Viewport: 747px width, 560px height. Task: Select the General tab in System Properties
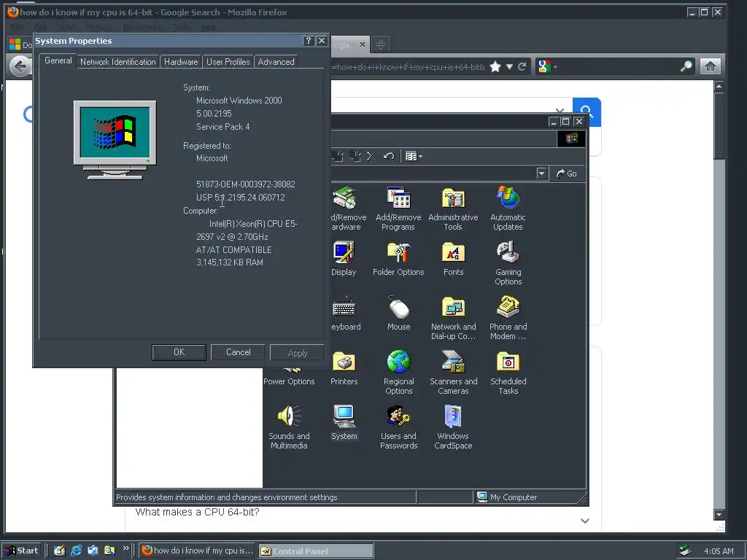58,61
